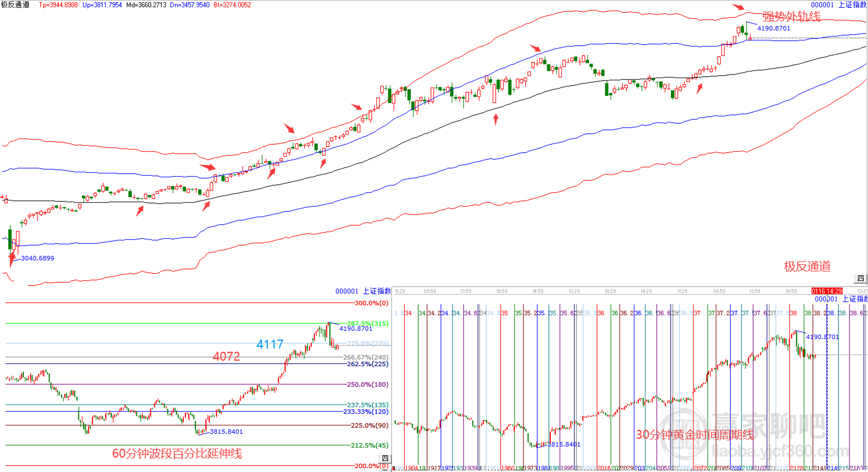Click the 极反通道 indicator name at top left
Screen dimensions: 868x472
click(15, 5)
